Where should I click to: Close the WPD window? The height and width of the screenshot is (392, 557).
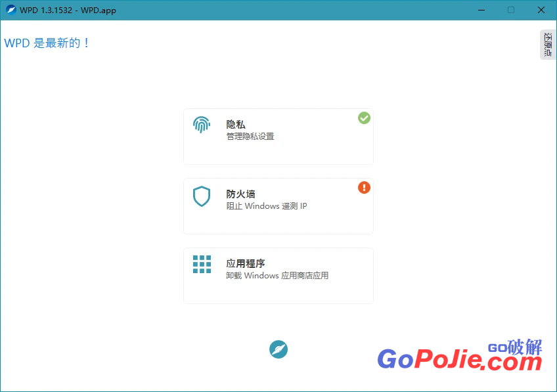(541, 10)
